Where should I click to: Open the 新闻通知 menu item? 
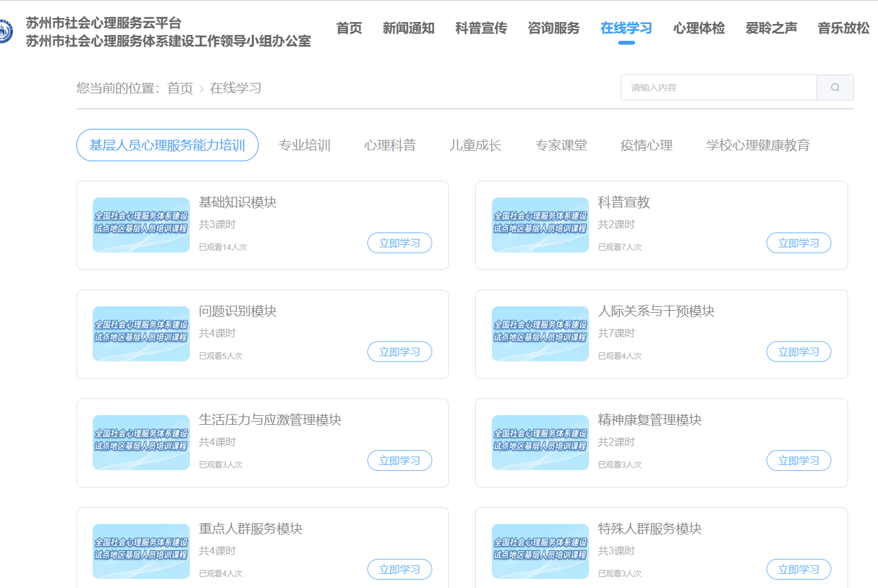point(409,28)
